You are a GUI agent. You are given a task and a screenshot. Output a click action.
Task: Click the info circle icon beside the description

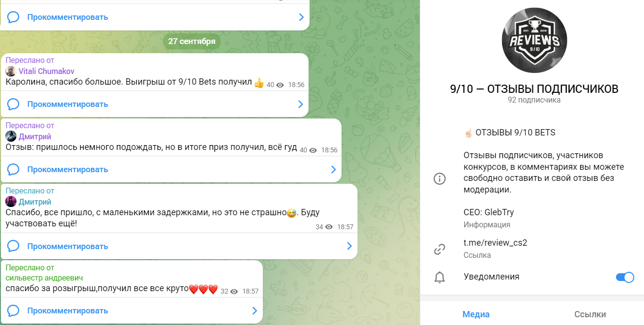[439, 178]
